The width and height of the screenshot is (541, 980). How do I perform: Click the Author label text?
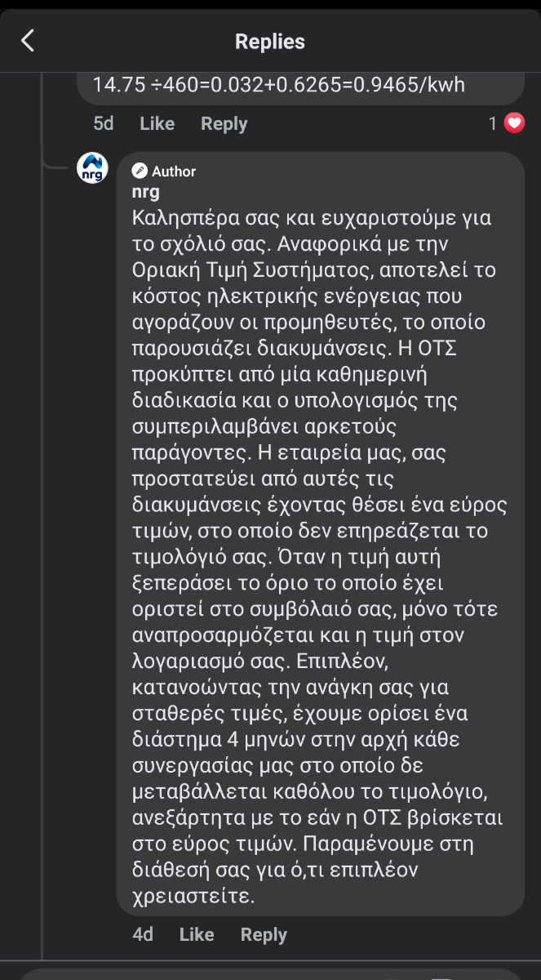coord(174,171)
